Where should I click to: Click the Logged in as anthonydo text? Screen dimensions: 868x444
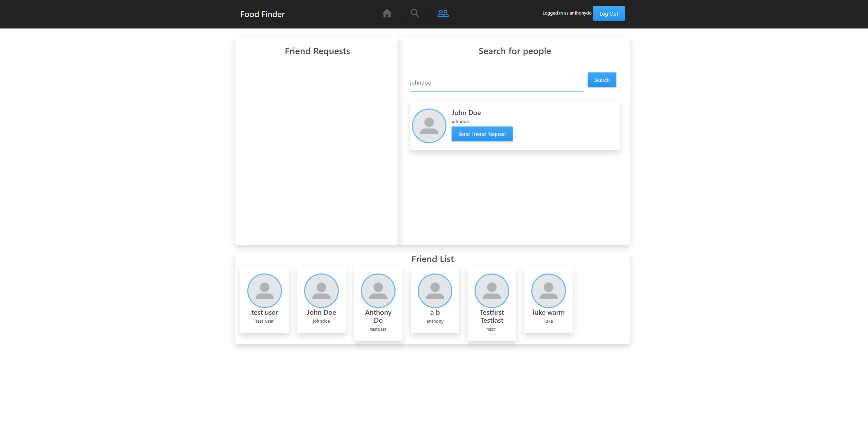click(x=567, y=13)
